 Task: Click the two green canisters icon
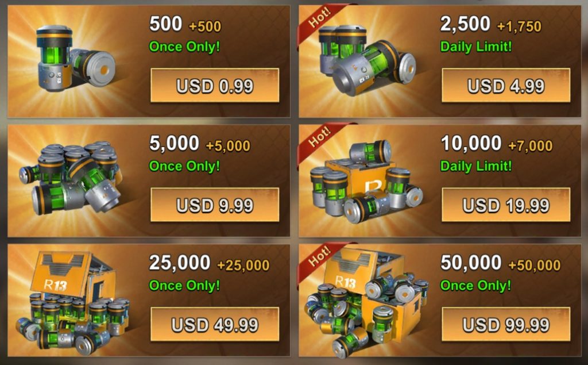pyautogui.click(x=75, y=58)
